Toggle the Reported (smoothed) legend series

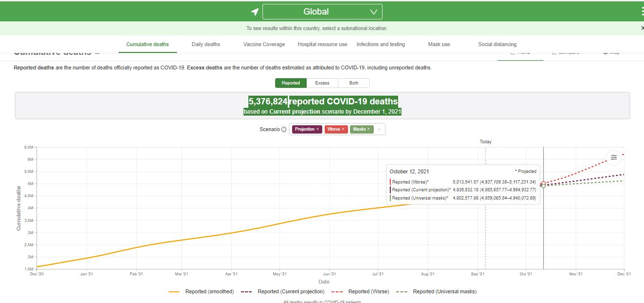(x=201, y=292)
